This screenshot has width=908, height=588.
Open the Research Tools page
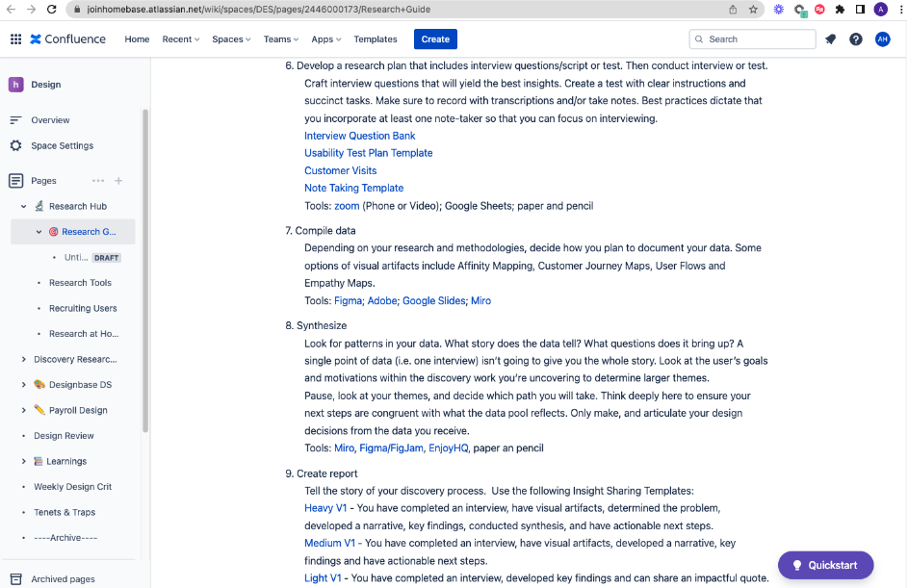[x=81, y=282]
